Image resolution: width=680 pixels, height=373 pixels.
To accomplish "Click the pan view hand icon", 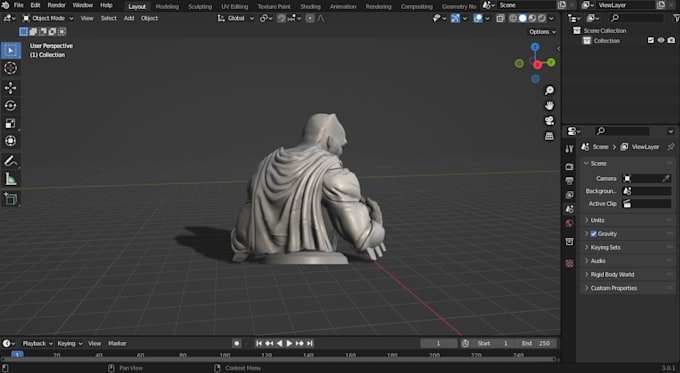I will point(549,105).
